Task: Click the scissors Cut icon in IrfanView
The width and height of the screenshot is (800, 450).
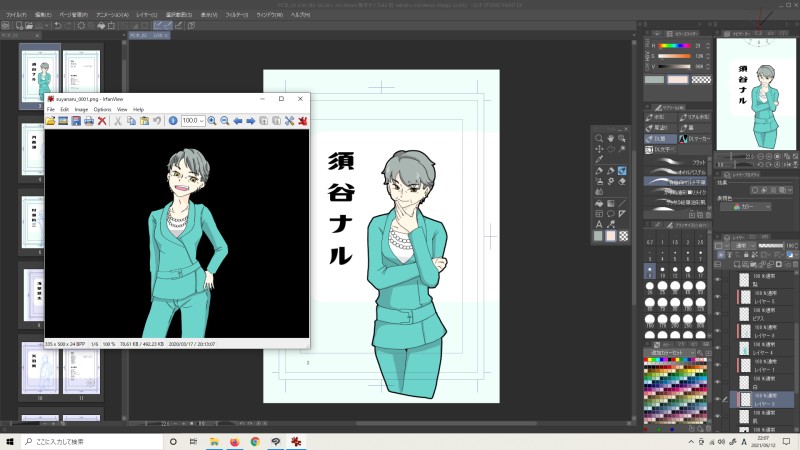Action: pyautogui.click(x=118, y=121)
